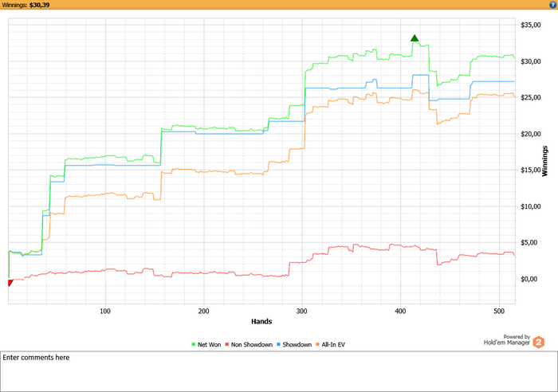Screen dimensions: 558x392
Task: Click the $10,00 axis label
Action: 531,206
